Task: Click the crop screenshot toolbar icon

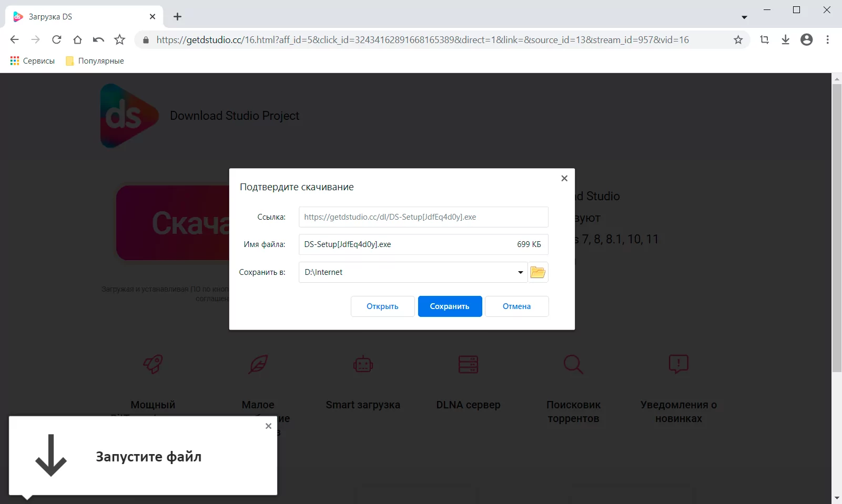Action: [x=764, y=39]
